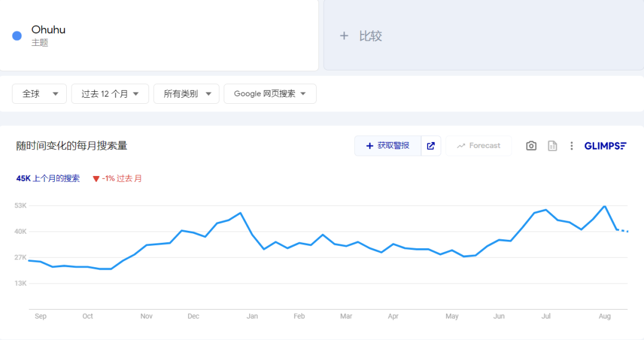This screenshot has height=340, width=644.
Task: Expand the 所有类别 category dropdown
Action: click(x=186, y=94)
